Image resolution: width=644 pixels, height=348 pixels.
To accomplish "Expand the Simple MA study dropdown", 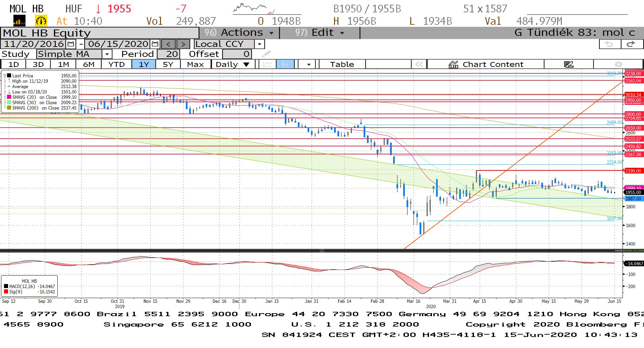I will (107, 54).
